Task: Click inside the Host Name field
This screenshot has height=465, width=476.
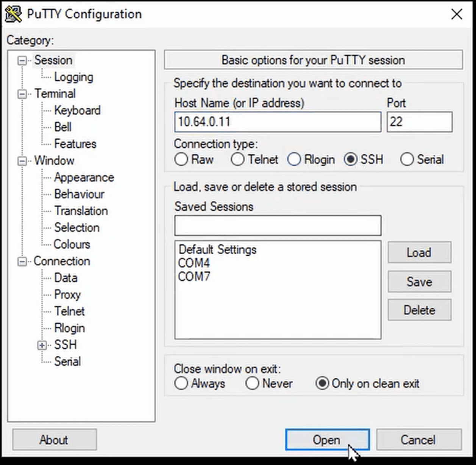Action: (278, 122)
